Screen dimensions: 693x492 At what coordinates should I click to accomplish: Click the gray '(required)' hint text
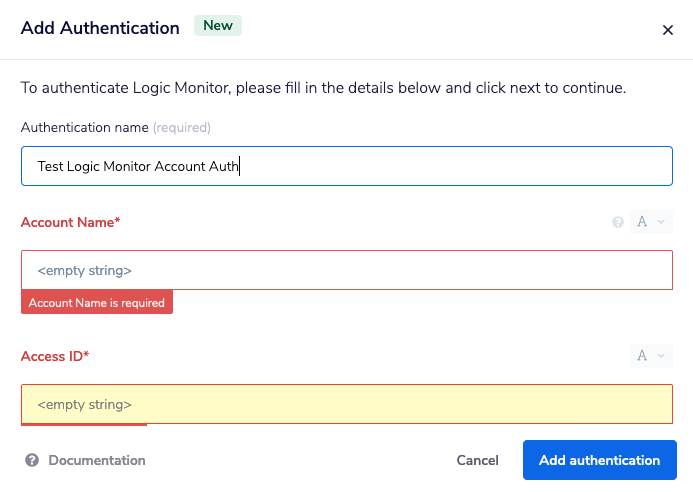[182, 128]
